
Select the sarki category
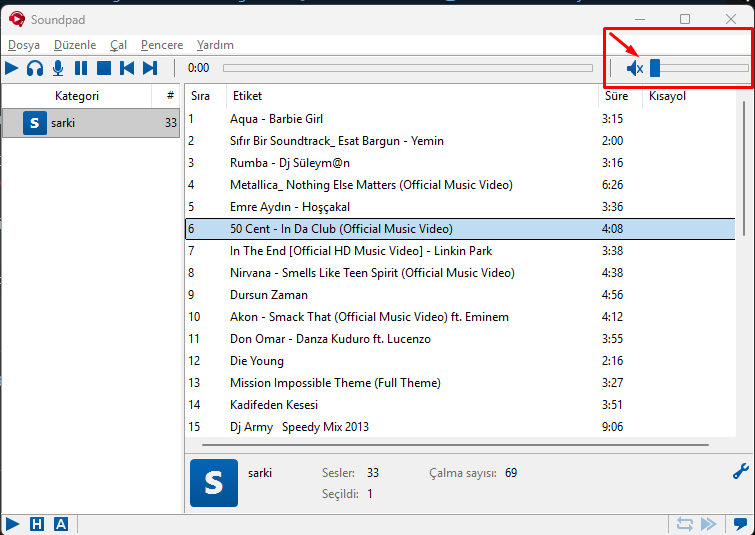click(91, 123)
